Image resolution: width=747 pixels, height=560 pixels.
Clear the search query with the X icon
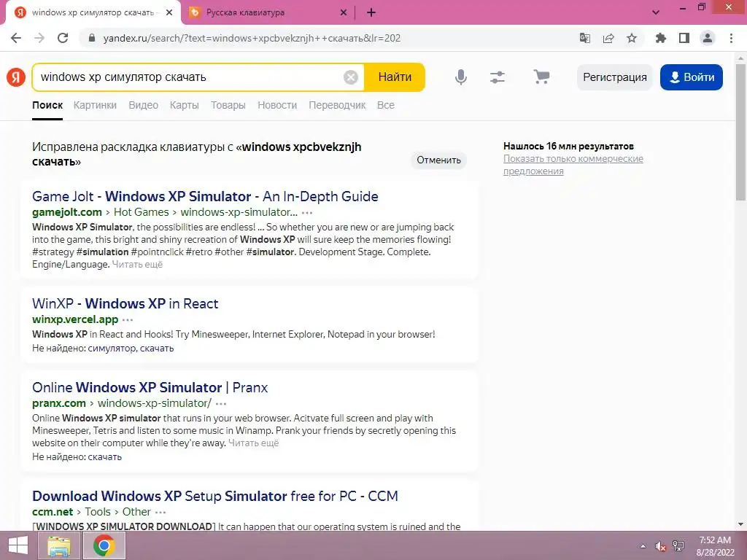point(351,77)
